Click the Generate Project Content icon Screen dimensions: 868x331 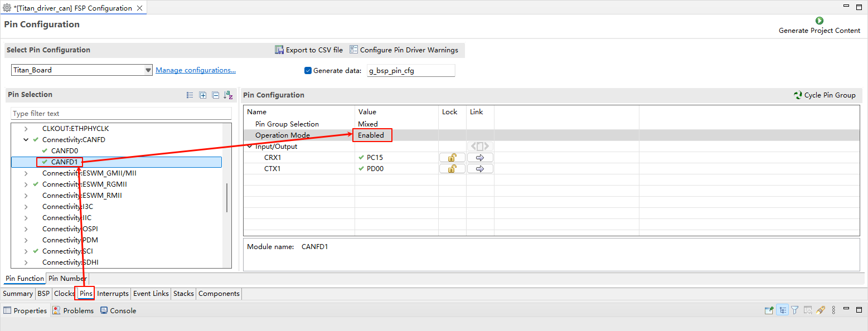pyautogui.click(x=819, y=21)
